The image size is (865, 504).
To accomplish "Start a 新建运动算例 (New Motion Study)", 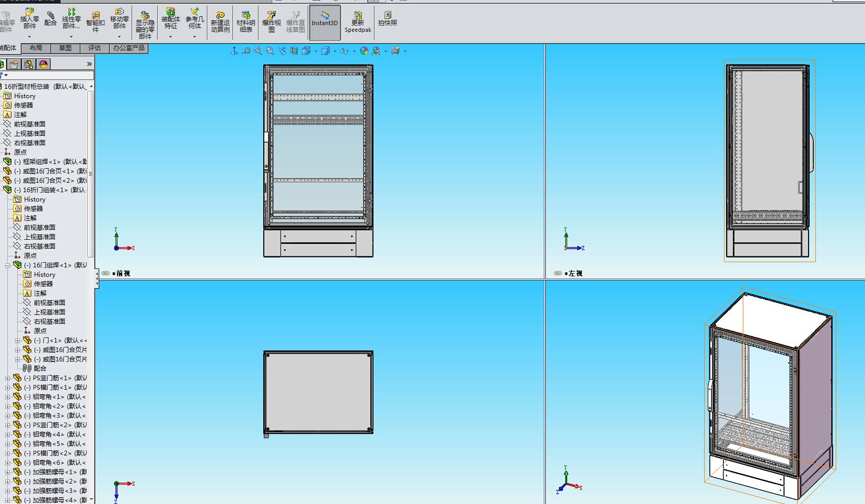I will pyautogui.click(x=220, y=22).
